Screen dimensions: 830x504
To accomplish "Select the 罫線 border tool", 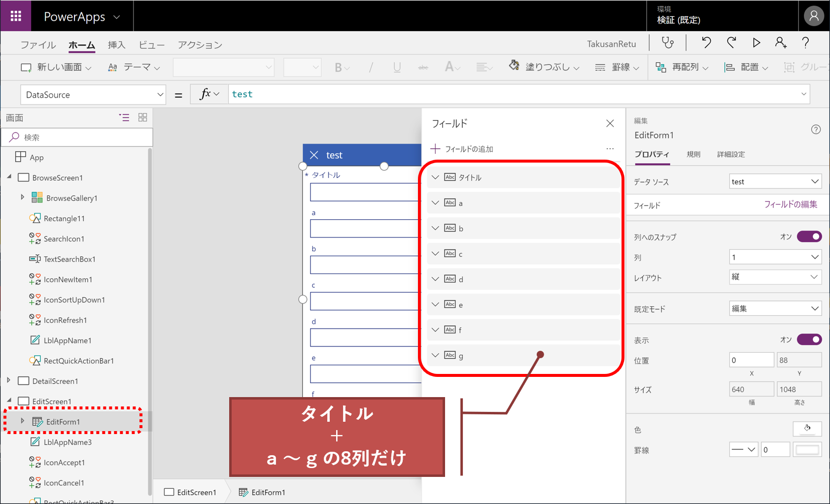I will (618, 67).
